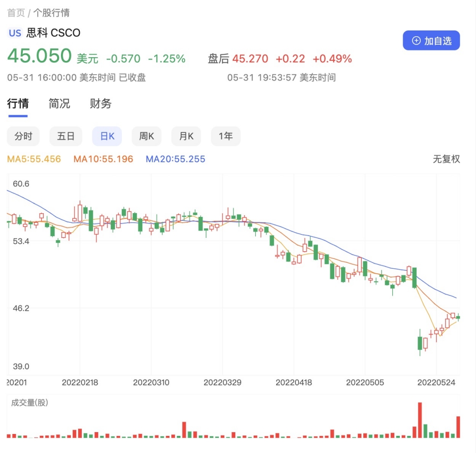
Task: Click the 20220418 date axis label
Action: pos(294,382)
